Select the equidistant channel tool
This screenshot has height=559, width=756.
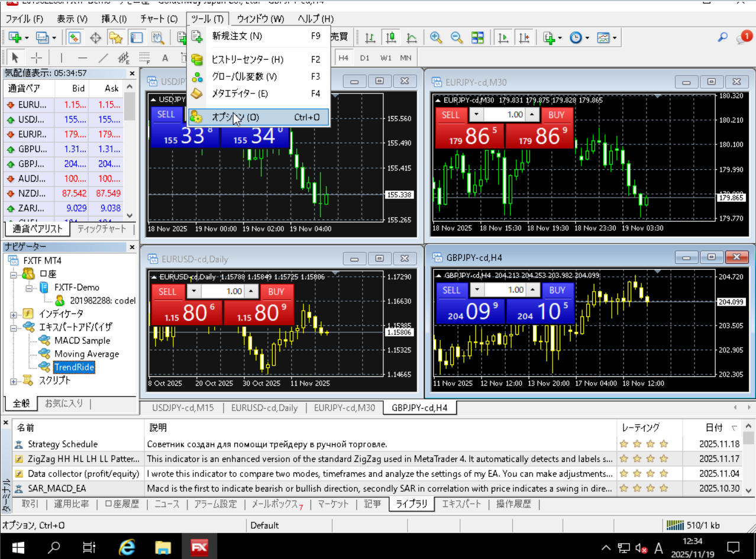point(124,57)
